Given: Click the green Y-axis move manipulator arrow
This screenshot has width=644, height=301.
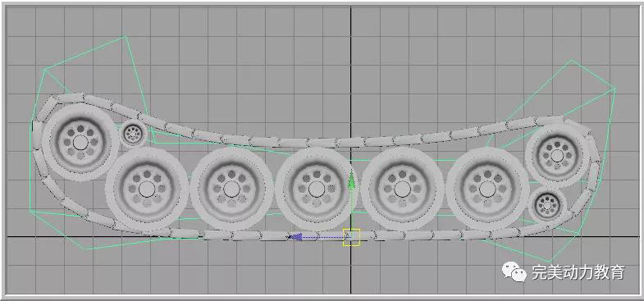Looking at the screenshot, I should 351,180.
